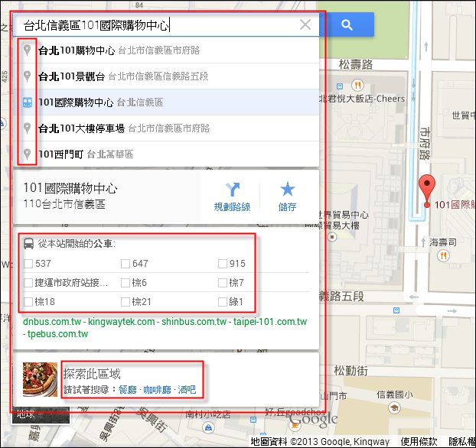Check the 捷運市政府站接 route box
476x448 pixels.
tap(28, 283)
